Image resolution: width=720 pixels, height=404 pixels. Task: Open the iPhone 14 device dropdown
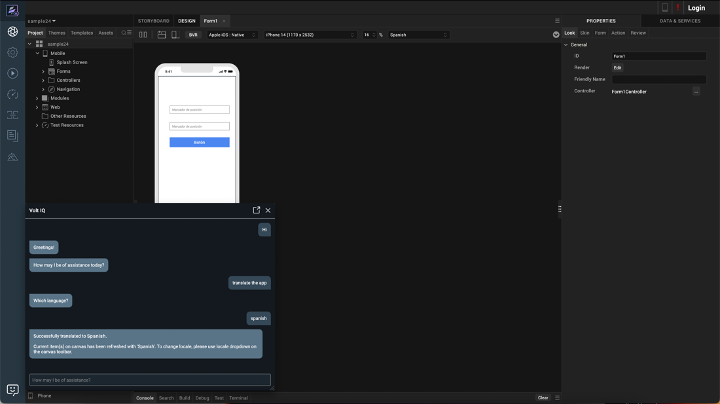point(310,35)
